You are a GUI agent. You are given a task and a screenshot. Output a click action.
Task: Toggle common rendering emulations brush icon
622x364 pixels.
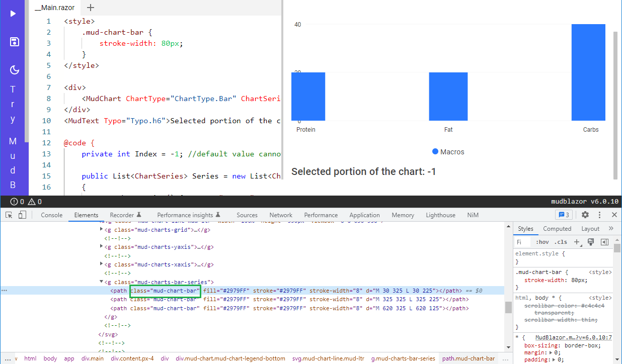pyautogui.click(x=591, y=242)
